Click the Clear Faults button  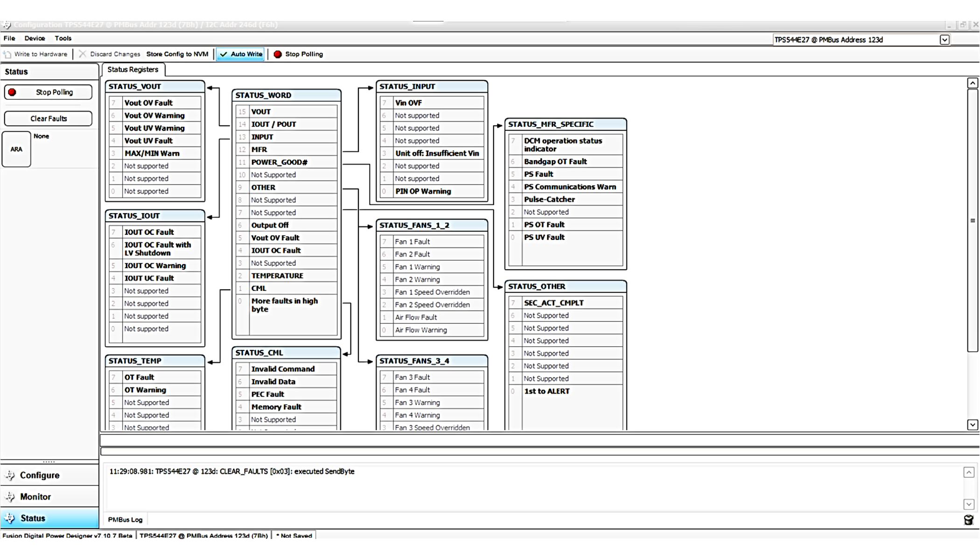(x=49, y=119)
